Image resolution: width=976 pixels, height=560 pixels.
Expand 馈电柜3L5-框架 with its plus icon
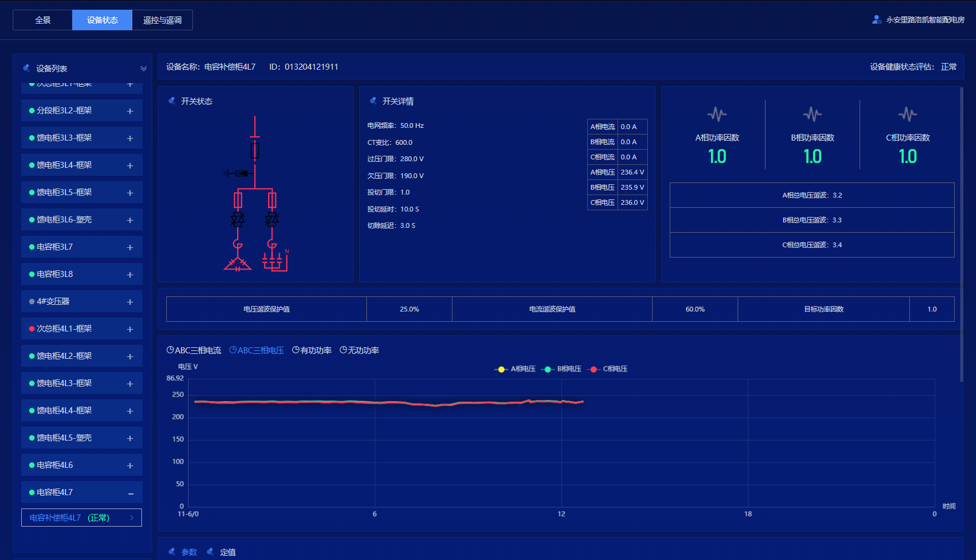coord(130,193)
